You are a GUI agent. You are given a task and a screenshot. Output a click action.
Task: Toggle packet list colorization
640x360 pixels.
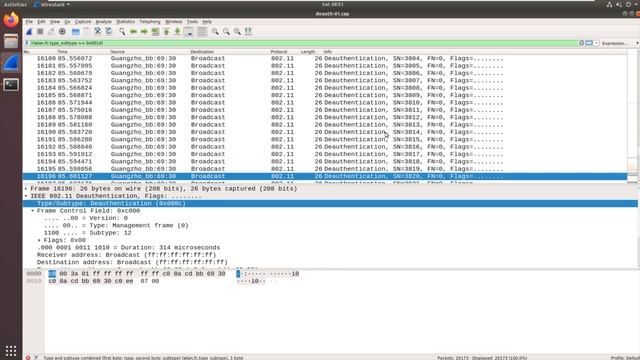(x=202, y=31)
